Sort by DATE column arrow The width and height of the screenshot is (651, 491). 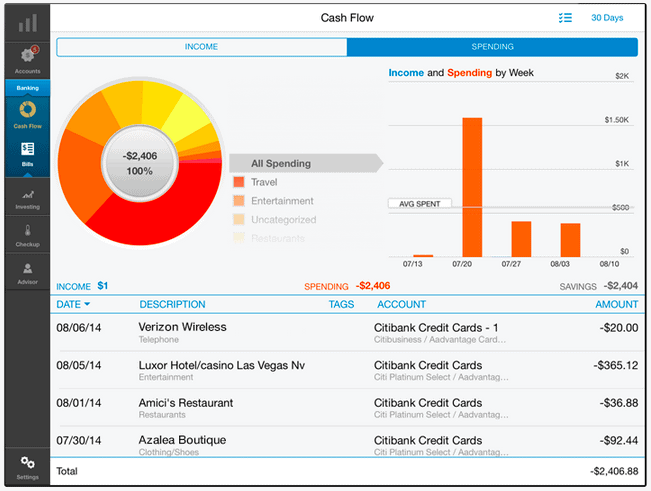pos(87,304)
